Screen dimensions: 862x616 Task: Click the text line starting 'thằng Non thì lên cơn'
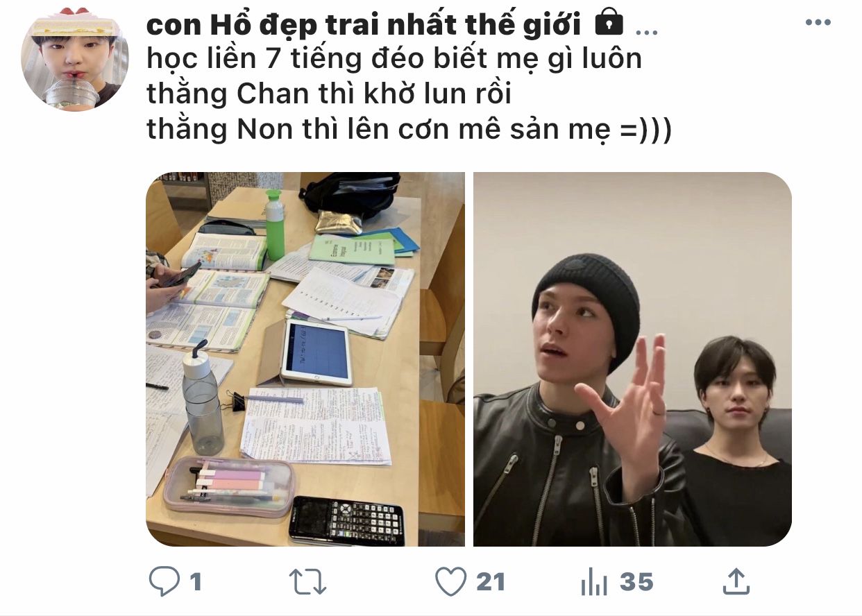pyautogui.click(x=409, y=130)
